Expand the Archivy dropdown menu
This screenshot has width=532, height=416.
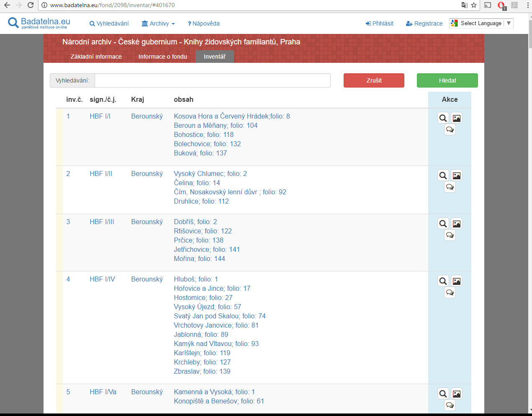tap(158, 23)
